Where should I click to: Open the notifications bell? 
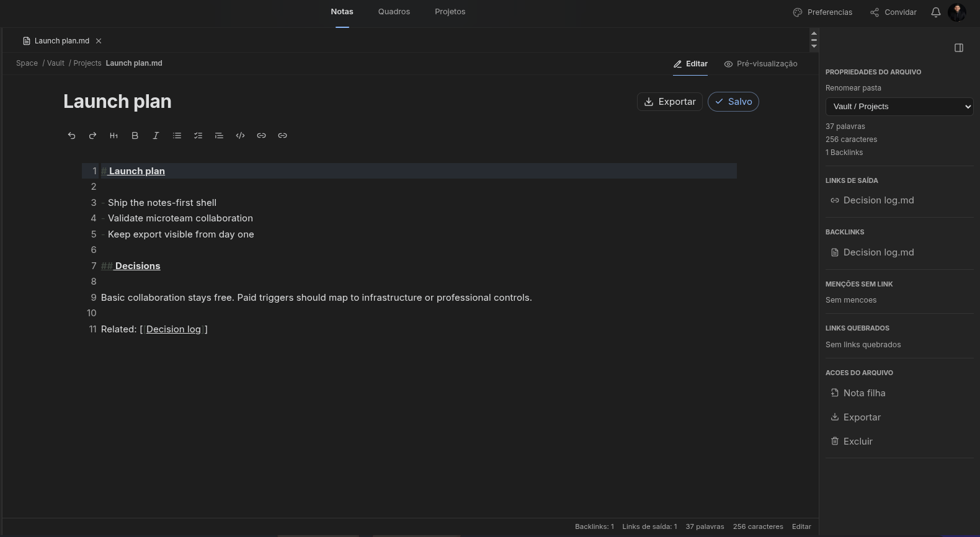pos(936,12)
